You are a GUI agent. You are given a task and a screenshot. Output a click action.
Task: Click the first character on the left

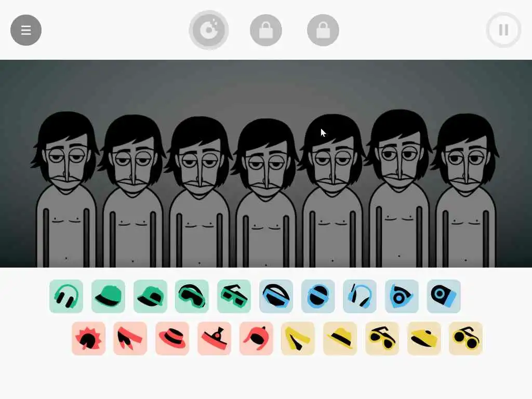point(66,190)
